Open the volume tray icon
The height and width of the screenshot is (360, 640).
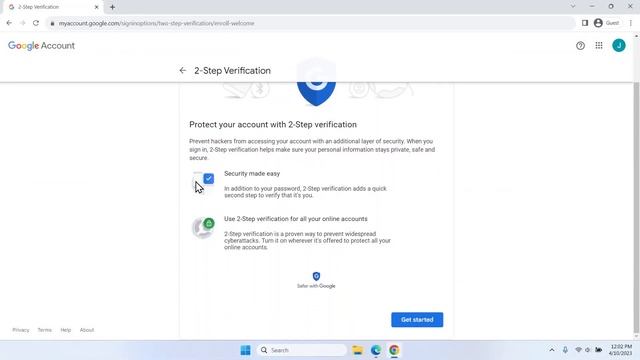pyautogui.click(x=588, y=350)
